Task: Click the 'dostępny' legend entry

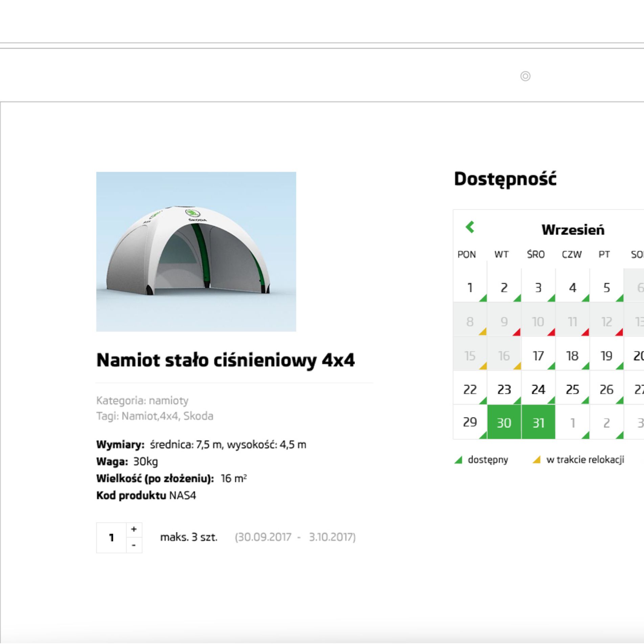Action: click(x=481, y=460)
